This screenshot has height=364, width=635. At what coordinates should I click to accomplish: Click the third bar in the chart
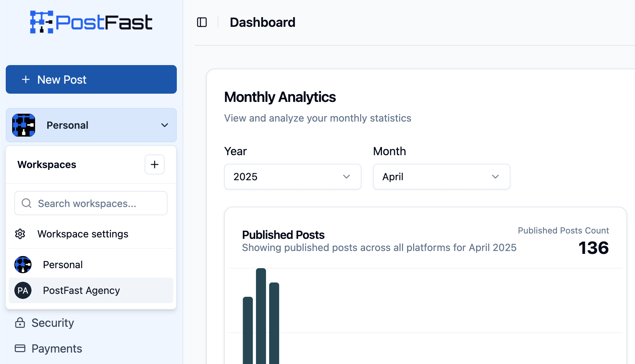point(274,323)
